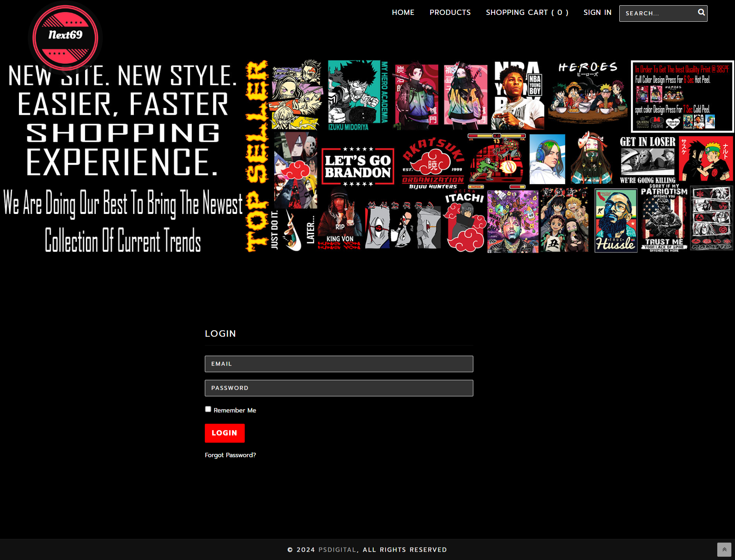735x560 pixels.
Task: Go to the PRODUCTS page
Action: tap(450, 12)
